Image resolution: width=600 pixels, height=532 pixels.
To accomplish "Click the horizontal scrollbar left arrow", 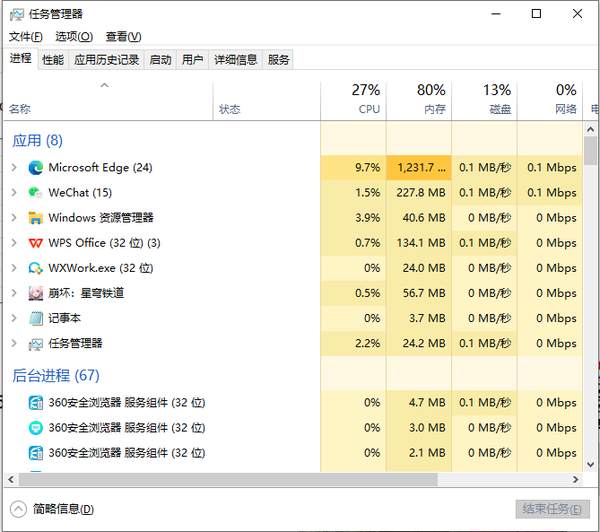I will coord(11,480).
